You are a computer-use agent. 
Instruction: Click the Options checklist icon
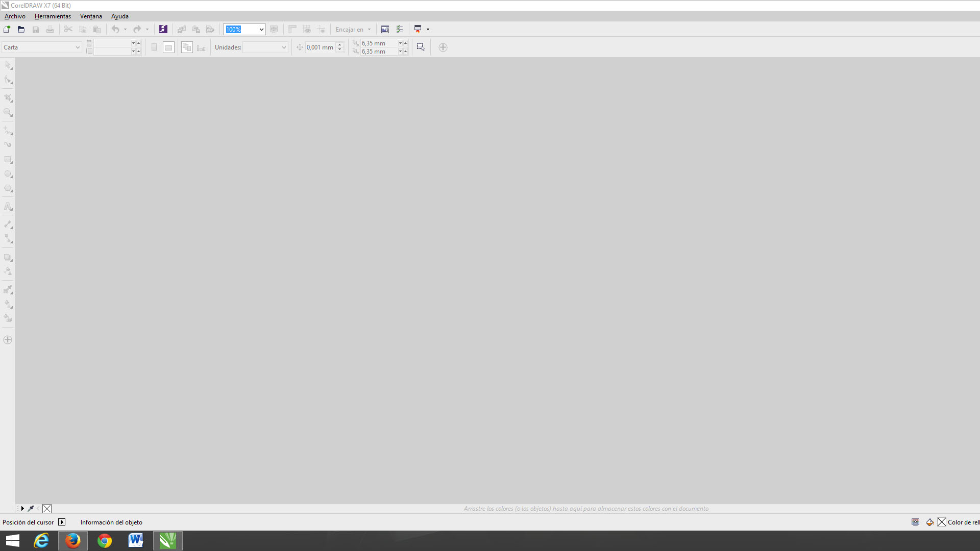pos(400,29)
